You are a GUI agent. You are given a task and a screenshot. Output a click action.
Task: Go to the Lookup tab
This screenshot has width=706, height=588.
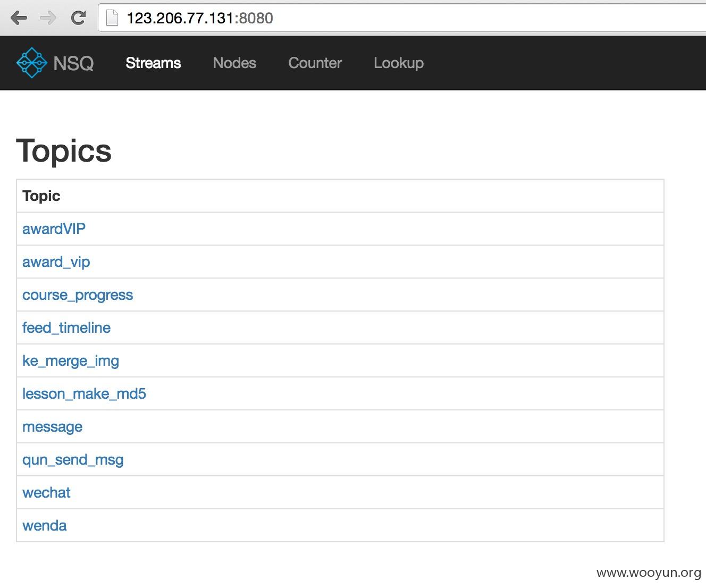399,63
